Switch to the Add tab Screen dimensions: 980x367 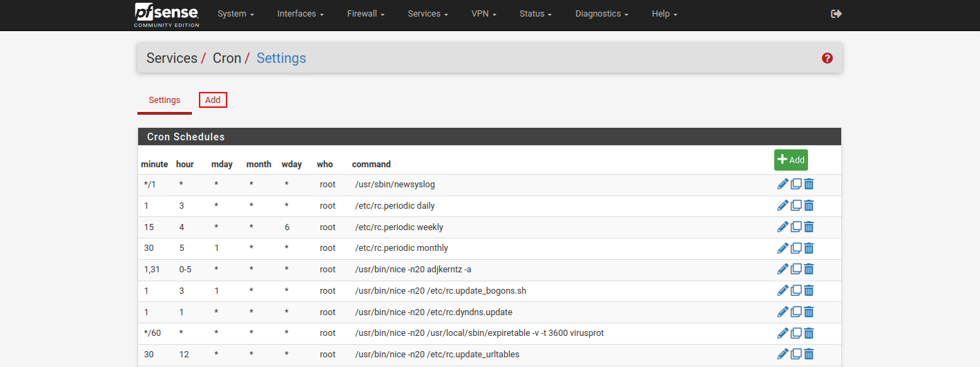click(x=213, y=100)
